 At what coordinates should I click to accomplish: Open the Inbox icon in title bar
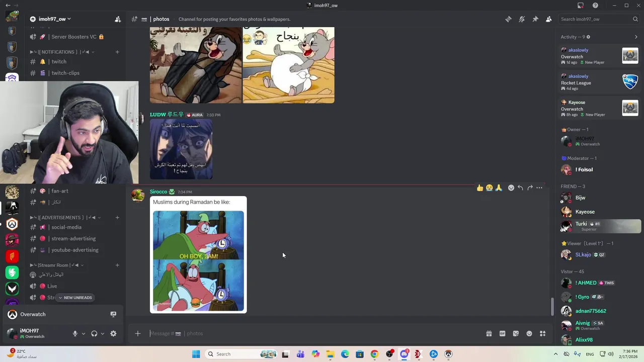tap(581, 6)
